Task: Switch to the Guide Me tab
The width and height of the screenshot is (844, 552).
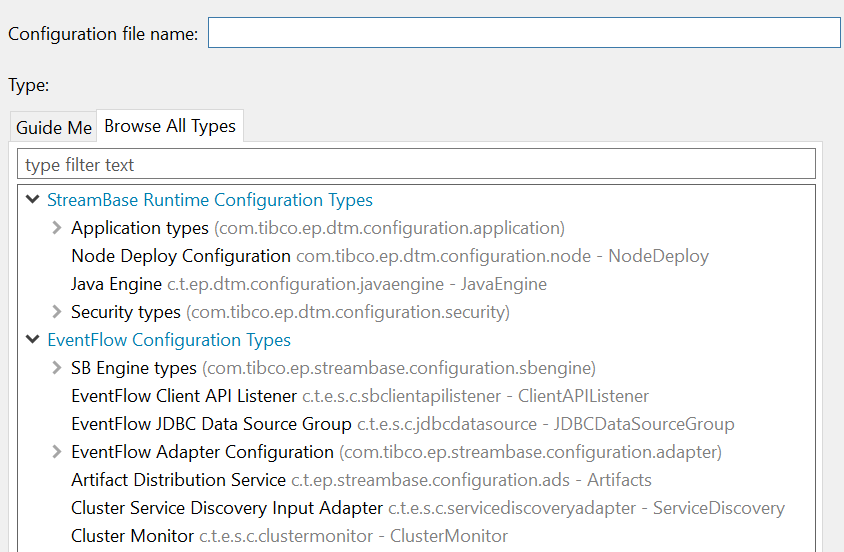Action: (53, 127)
